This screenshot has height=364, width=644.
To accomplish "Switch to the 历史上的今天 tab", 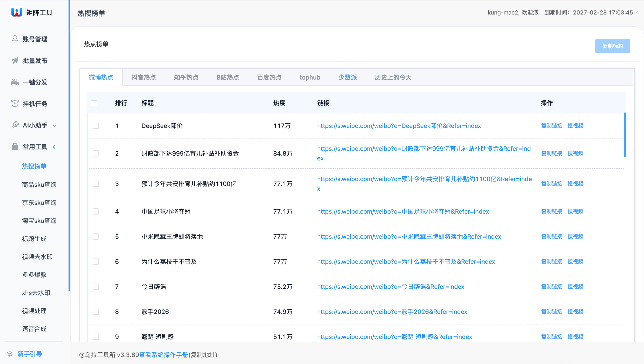I will (x=393, y=77).
